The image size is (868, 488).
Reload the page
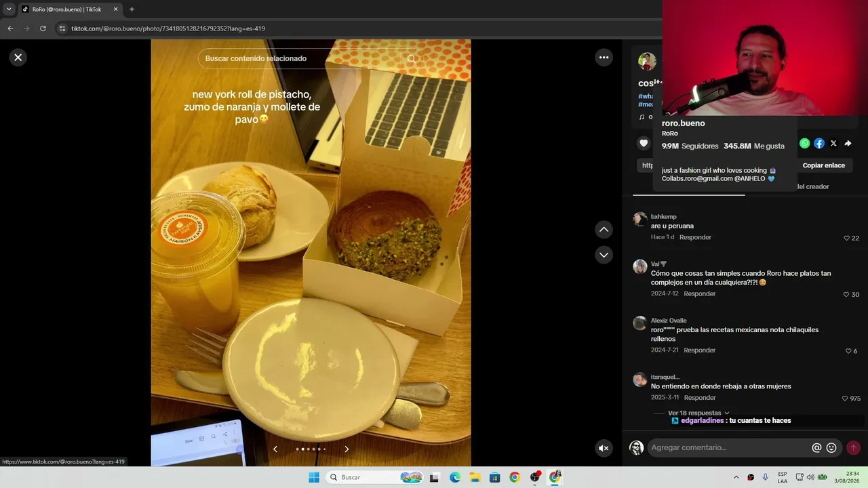click(x=43, y=28)
